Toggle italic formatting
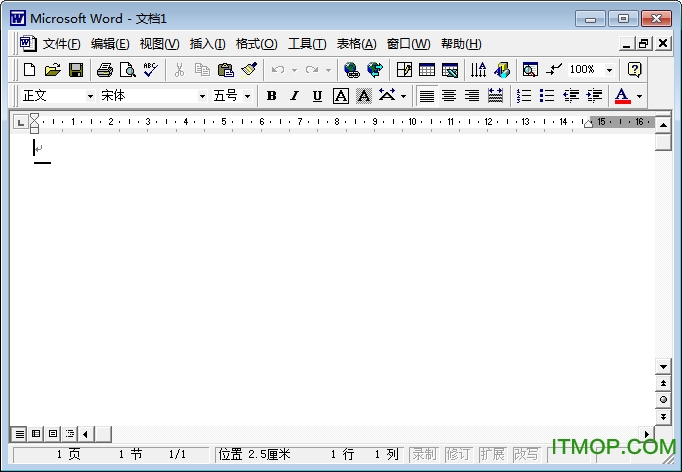This screenshot has width=682, height=472. point(294,96)
